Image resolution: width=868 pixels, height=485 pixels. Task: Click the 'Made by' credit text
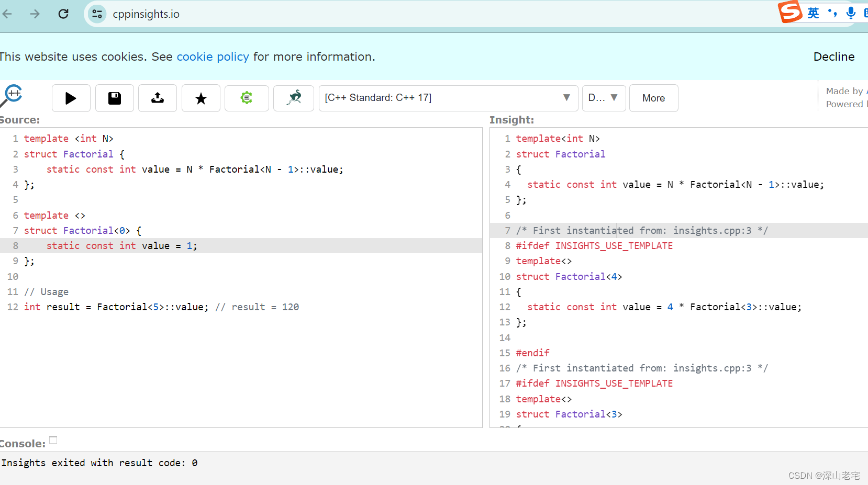844,91
